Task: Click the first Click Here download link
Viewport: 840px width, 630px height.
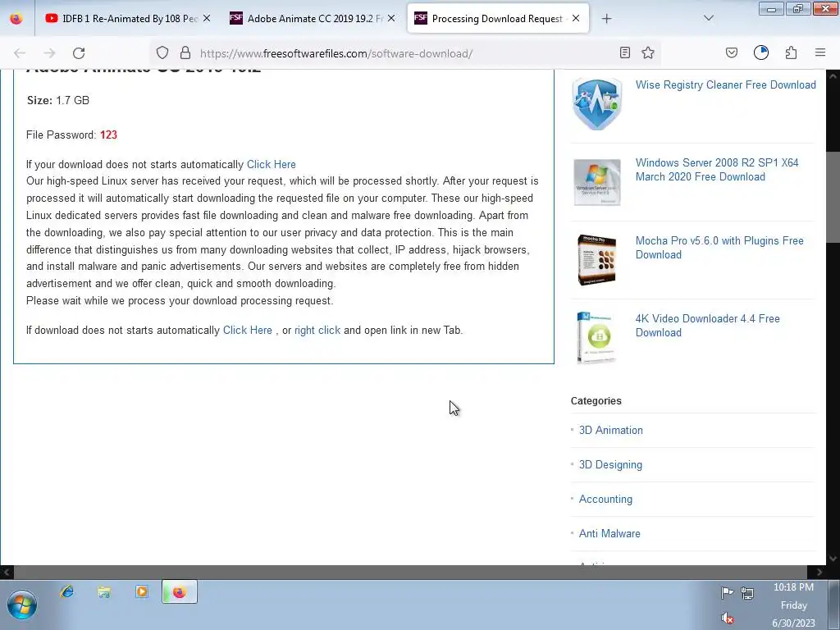Action: [271, 164]
